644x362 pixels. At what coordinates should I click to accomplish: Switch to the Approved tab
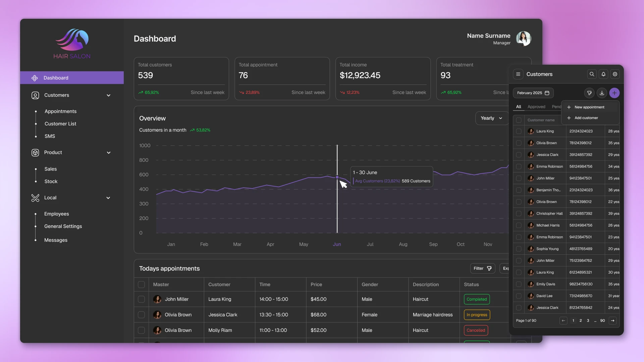coord(536,107)
